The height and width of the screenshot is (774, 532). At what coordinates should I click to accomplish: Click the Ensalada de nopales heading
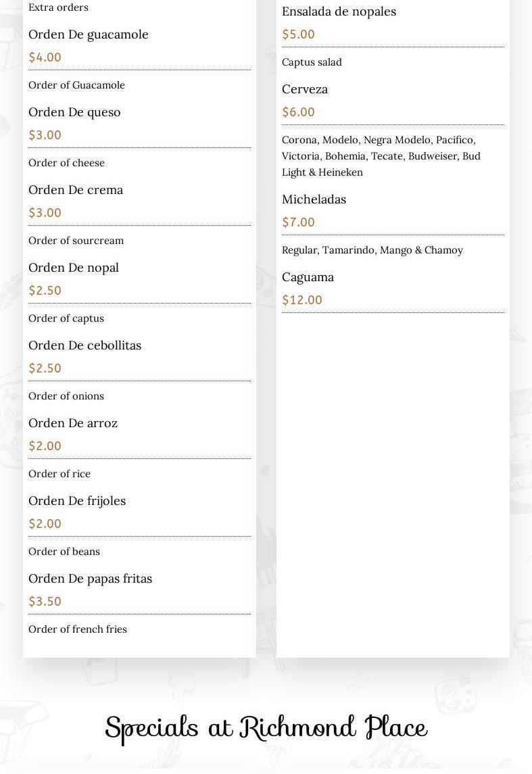click(339, 12)
